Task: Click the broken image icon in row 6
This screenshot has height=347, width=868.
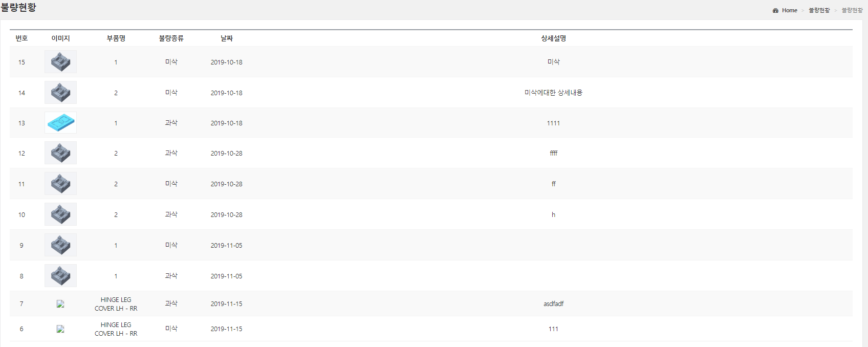Action: (x=60, y=329)
